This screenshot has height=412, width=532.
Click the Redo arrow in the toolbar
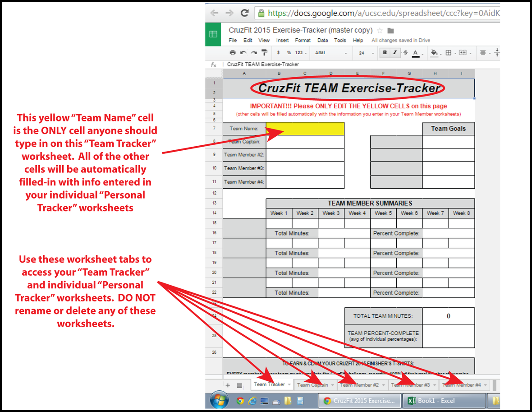point(254,53)
